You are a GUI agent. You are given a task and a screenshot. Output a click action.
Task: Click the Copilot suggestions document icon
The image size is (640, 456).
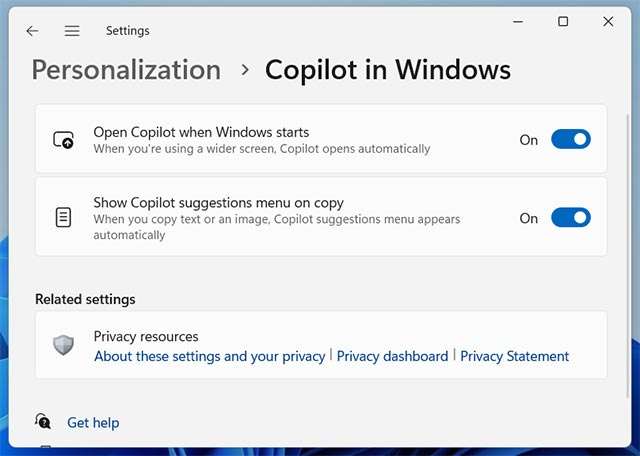tap(63, 218)
